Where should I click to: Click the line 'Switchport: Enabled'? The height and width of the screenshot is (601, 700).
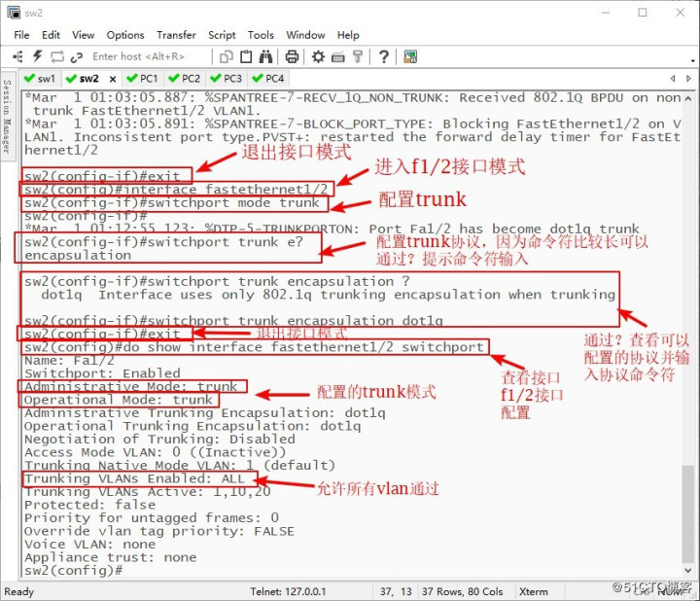pyautogui.click(x=102, y=373)
